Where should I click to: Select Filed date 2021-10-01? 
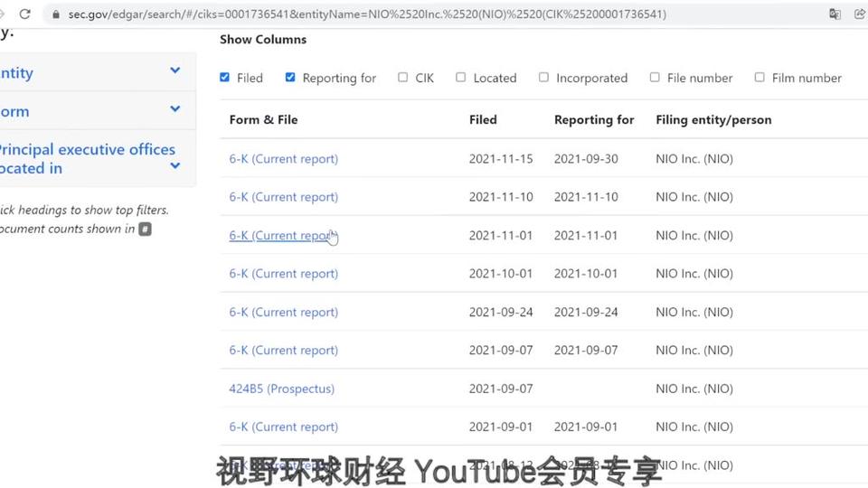501,274
